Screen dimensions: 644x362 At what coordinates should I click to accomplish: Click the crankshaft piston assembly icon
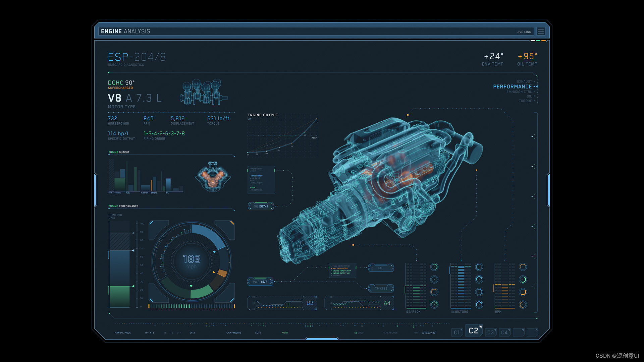204,93
